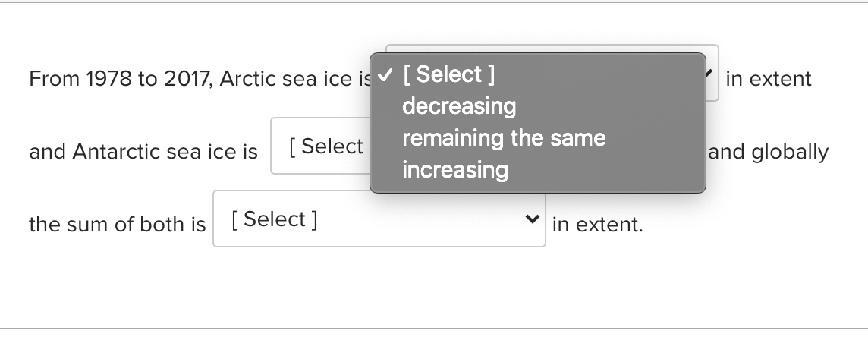Pick the checked "[ Select ]" placeholder option
868x340 pixels.
(x=448, y=74)
